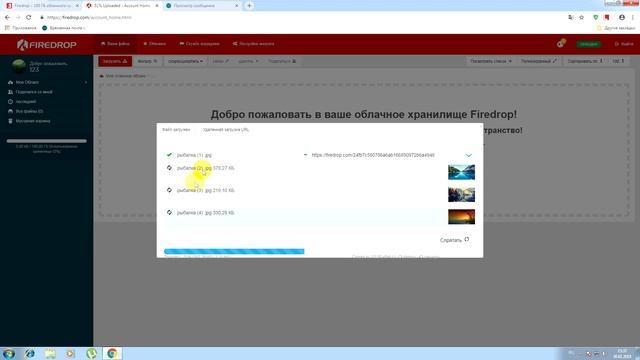Open the apps shortcut in the bookmarks bar
Viewport: 640px width, 360px height.
pyautogui.click(x=20, y=28)
